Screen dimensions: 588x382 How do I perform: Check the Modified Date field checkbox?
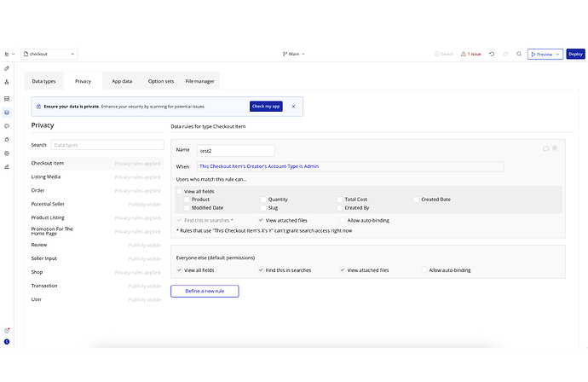tap(187, 208)
